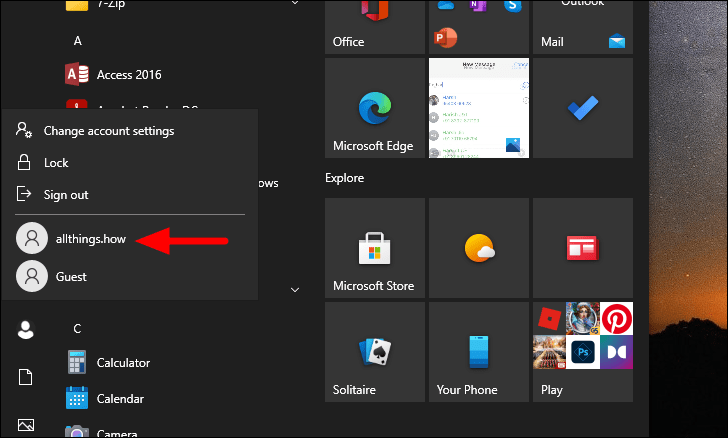The width and height of the screenshot is (728, 438).
Task: Select Lock from the account menu
Action: (130, 163)
